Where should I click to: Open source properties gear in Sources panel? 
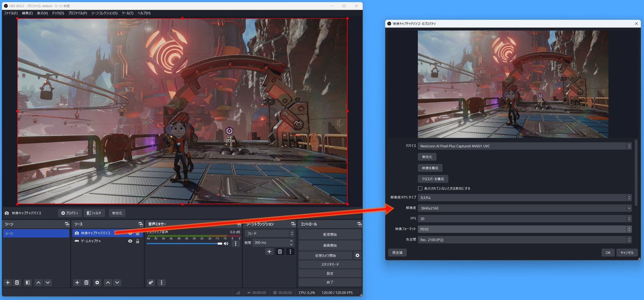[x=97, y=283]
